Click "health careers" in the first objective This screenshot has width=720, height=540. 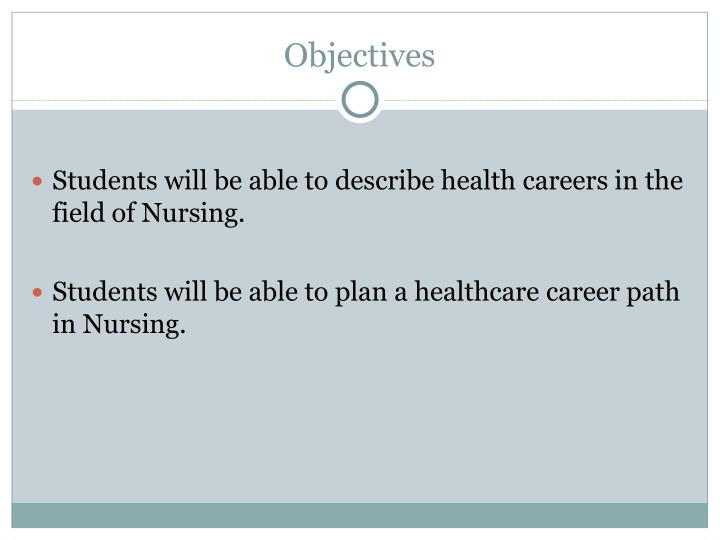coord(524,180)
